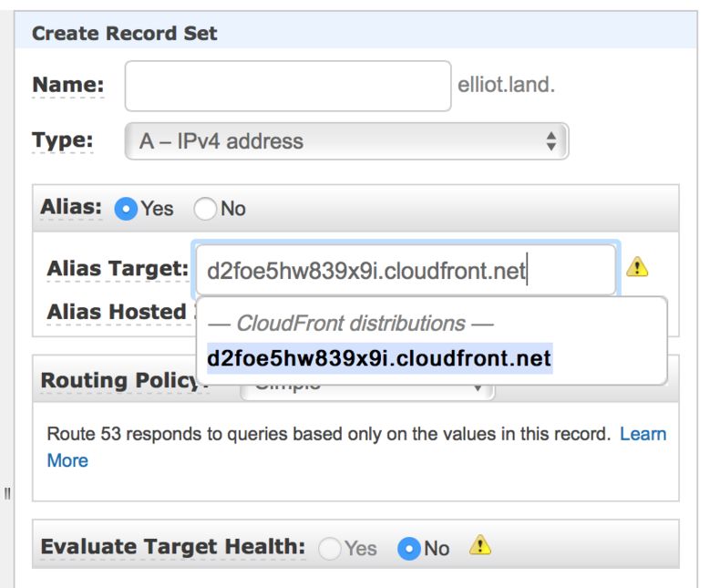Open the record Type dropdown

(346, 141)
